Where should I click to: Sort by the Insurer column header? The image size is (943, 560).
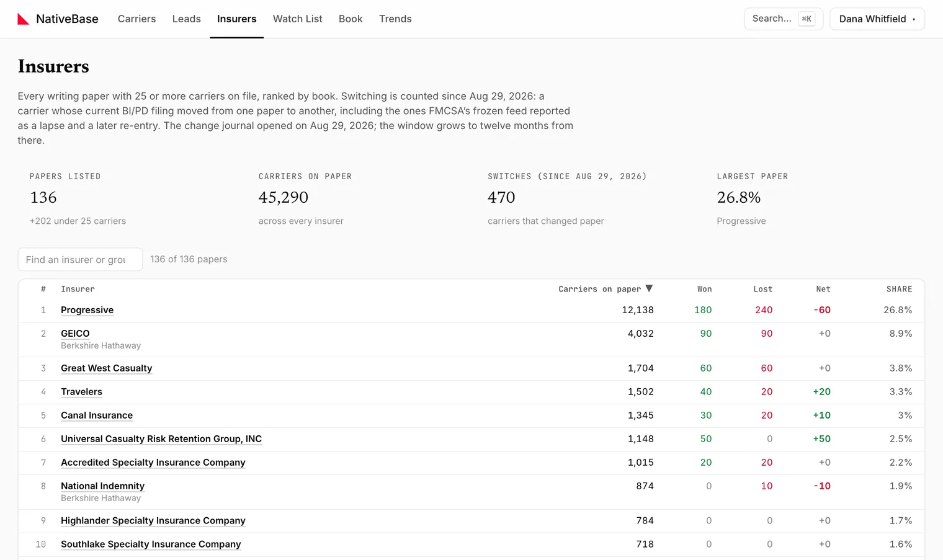[x=78, y=289]
